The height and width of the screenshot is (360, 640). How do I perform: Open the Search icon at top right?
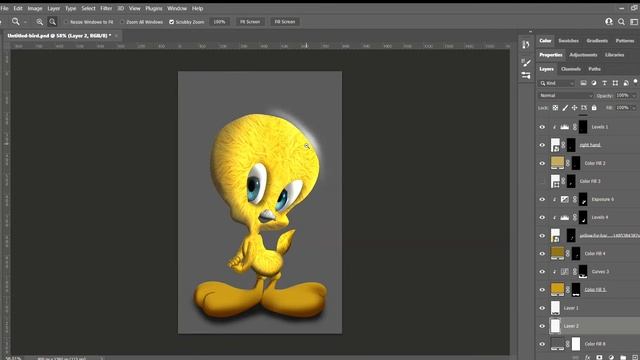point(621,22)
